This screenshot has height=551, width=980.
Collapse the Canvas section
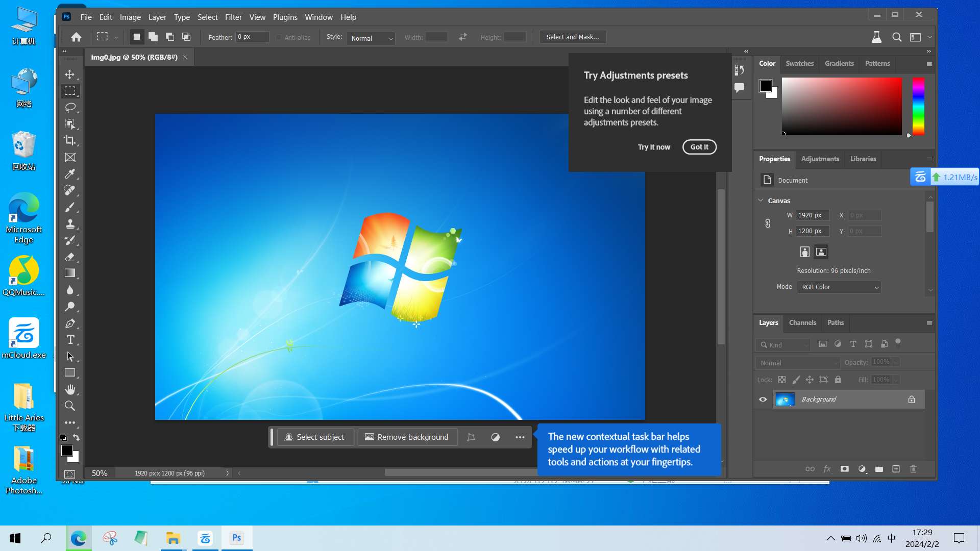click(x=761, y=201)
